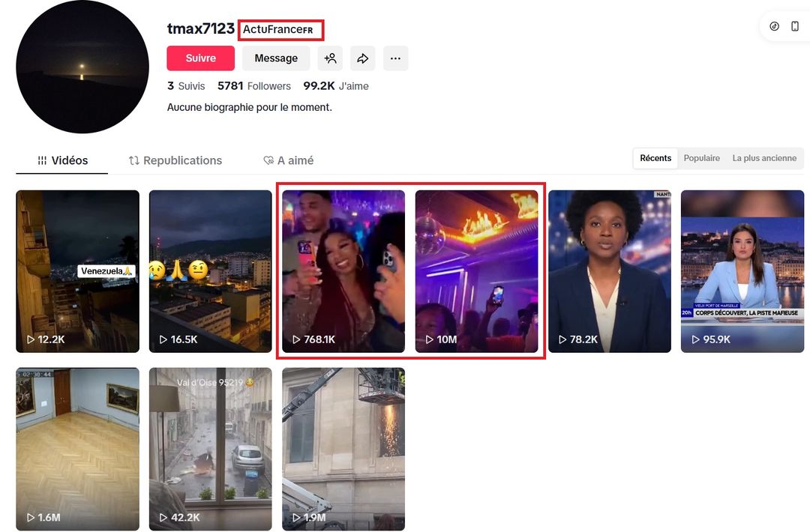The width and height of the screenshot is (810, 532).
Task: Click the round profile avatar picture
Action: click(x=82, y=67)
